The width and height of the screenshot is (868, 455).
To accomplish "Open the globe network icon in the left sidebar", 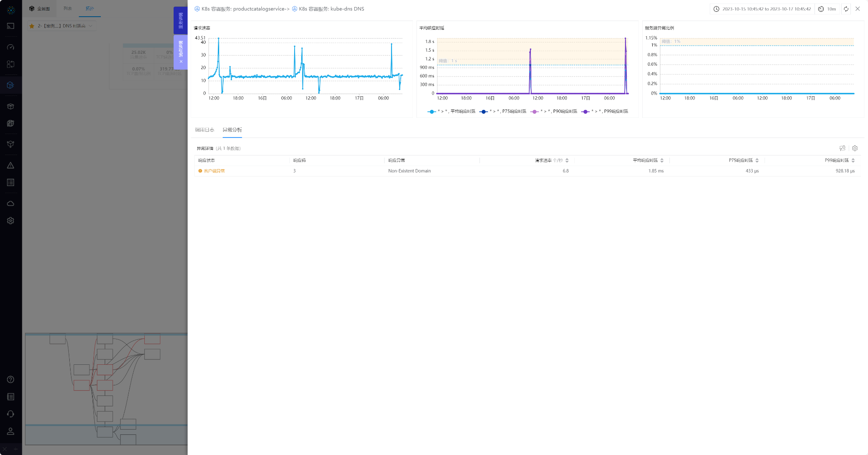I will click(x=11, y=123).
